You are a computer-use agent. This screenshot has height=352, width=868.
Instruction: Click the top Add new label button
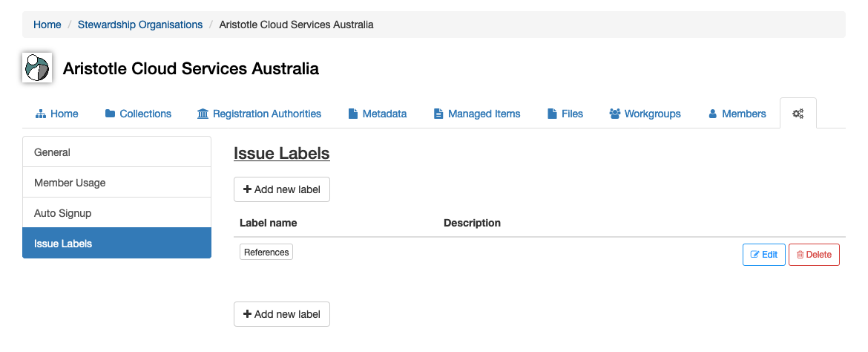click(282, 189)
